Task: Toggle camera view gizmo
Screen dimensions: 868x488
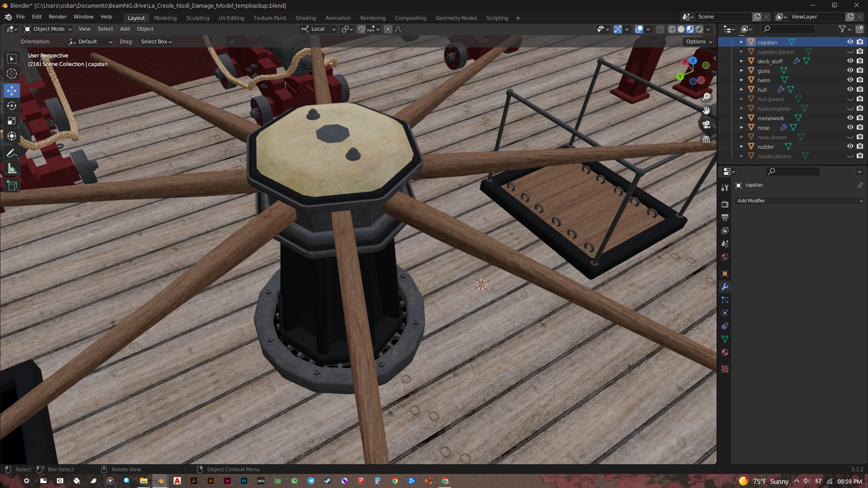Action: coord(706,125)
